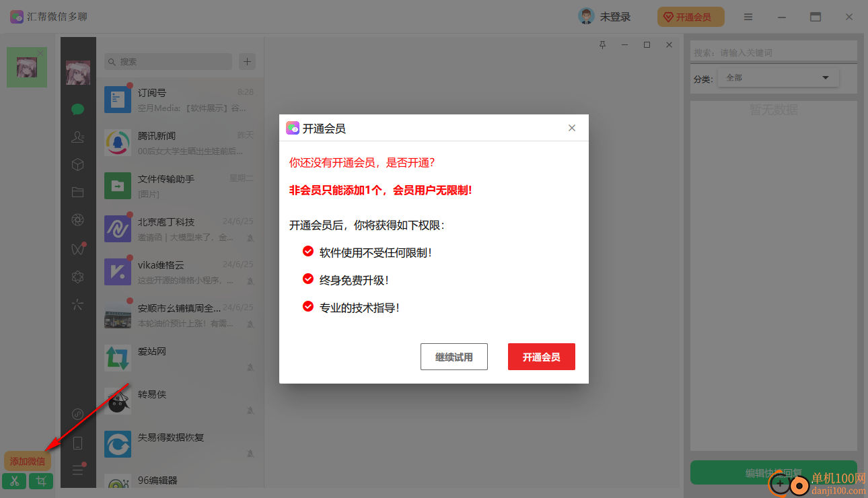Click the 腾讯新闻 penguin avatar
Screen dimensions: 868x498
click(x=118, y=143)
